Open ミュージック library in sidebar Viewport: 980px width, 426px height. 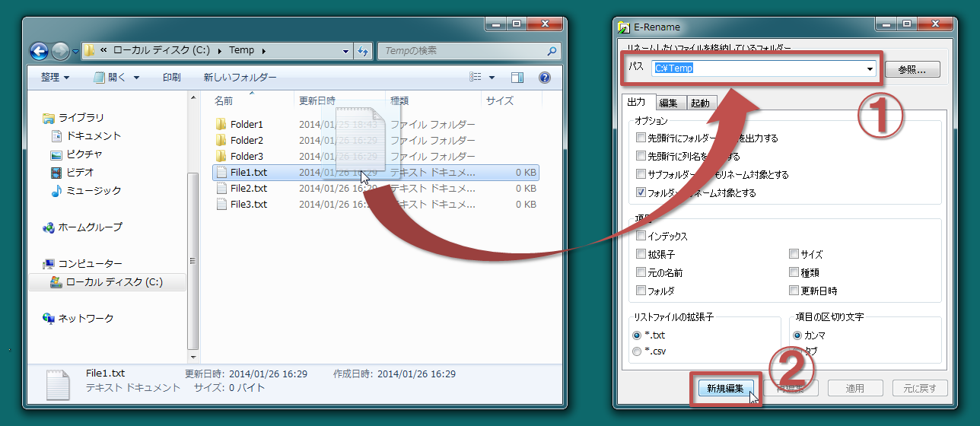point(93,190)
